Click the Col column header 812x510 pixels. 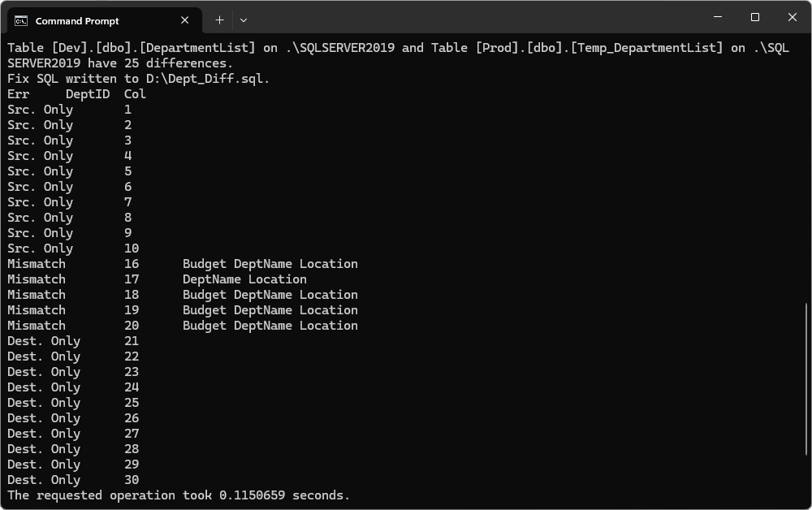pyautogui.click(x=135, y=94)
